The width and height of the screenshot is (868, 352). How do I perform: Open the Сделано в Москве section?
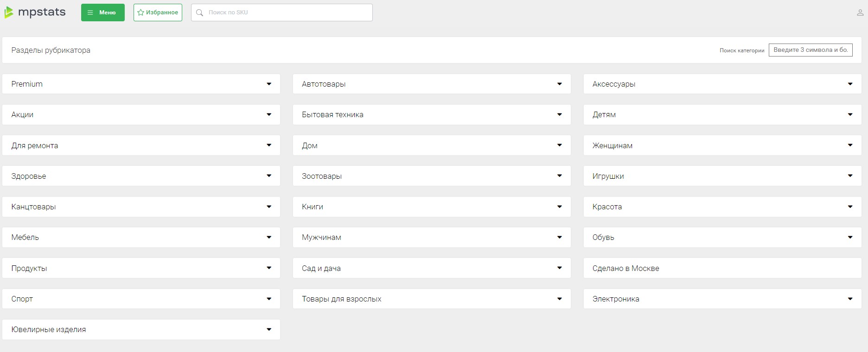pyautogui.click(x=722, y=268)
